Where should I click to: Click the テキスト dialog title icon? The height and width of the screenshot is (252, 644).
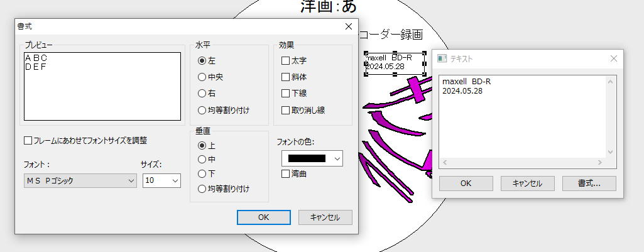tap(442, 59)
